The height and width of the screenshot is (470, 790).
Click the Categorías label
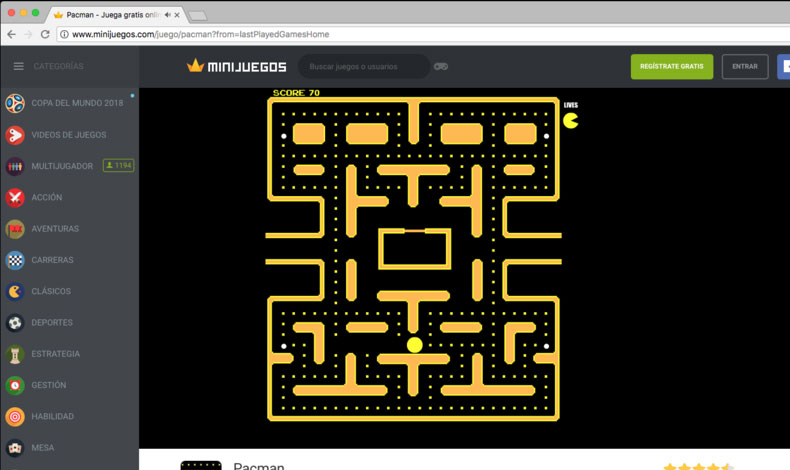click(58, 66)
